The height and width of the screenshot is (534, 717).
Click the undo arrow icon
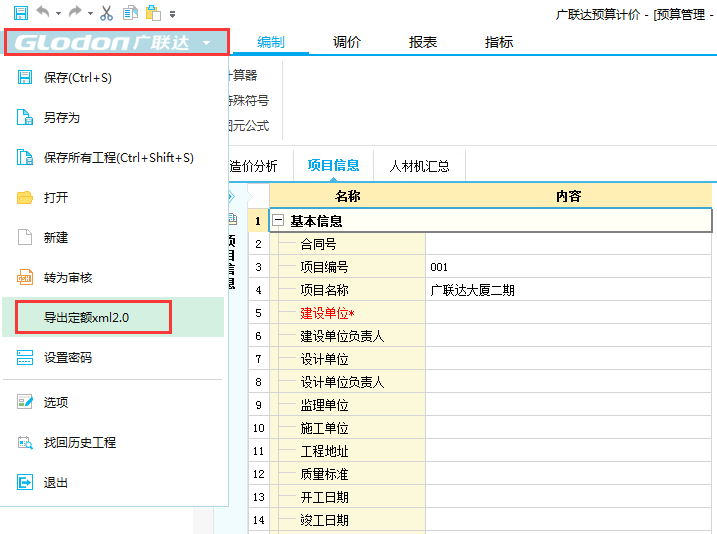pyautogui.click(x=42, y=13)
